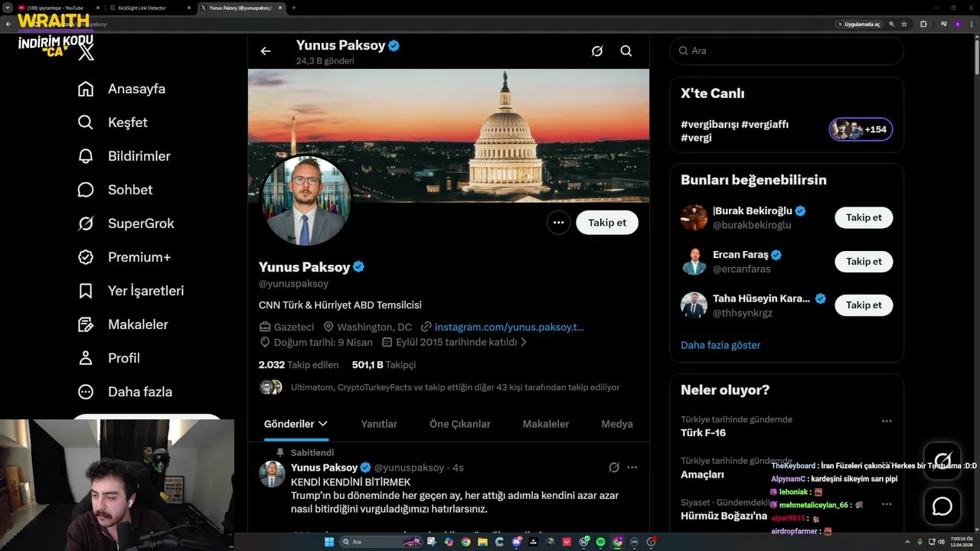Click the Ara search field
The image size is (980, 551).
(786, 51)
